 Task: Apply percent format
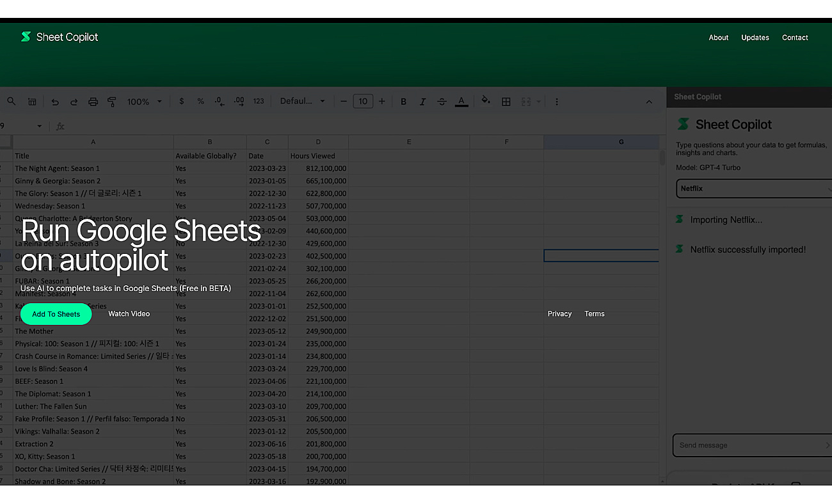pyautogui.click(x=200, y=101)
